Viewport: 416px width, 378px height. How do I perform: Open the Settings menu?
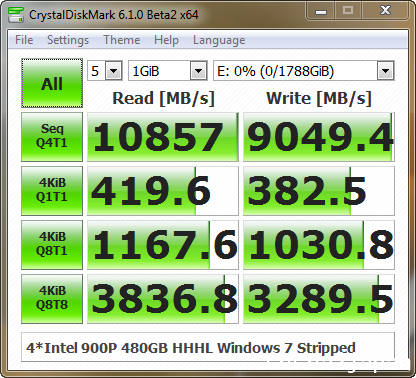(68, 40)
